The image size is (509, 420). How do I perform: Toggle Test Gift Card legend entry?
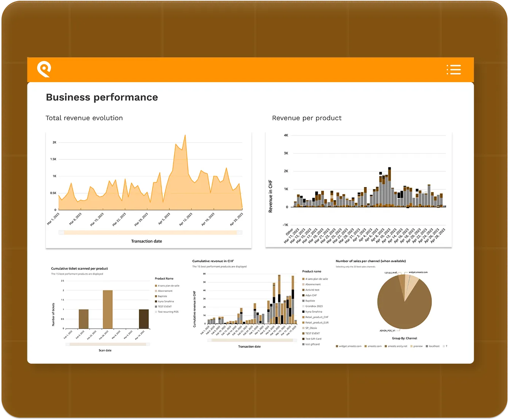pos(312,339)
